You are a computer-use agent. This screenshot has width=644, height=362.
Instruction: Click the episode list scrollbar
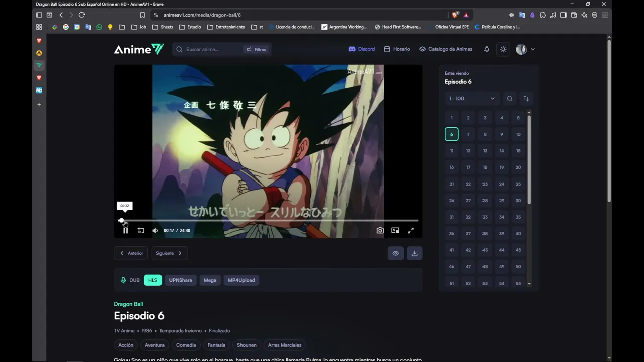pyautogui.click(x=529, y=159)
